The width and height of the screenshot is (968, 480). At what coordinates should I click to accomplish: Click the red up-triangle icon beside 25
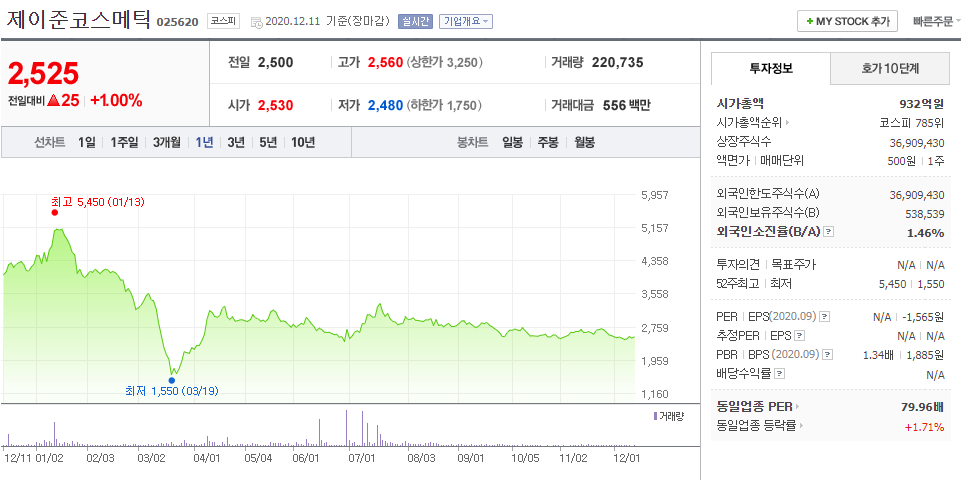(x=54, y=100)
